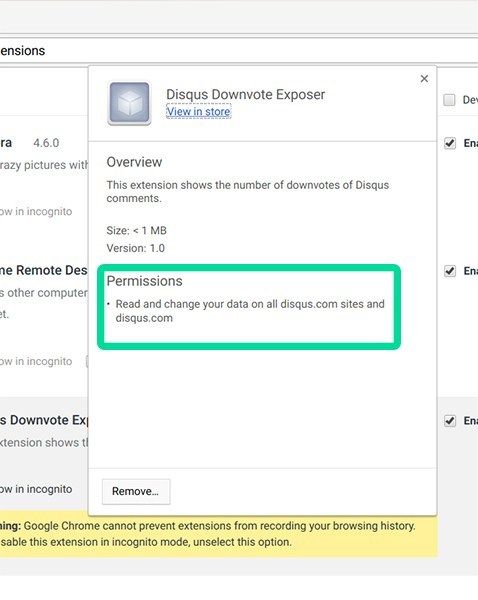Select the Downvote Exposer name in the background list

44,420
